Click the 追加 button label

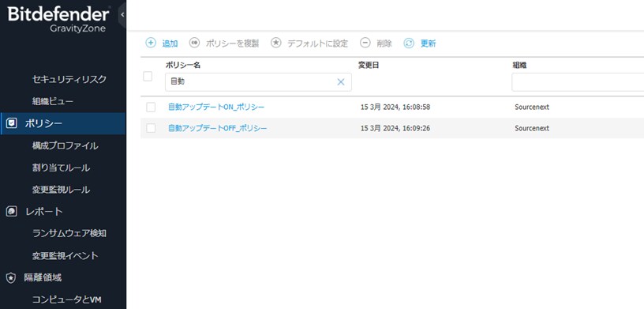[170, 43]
